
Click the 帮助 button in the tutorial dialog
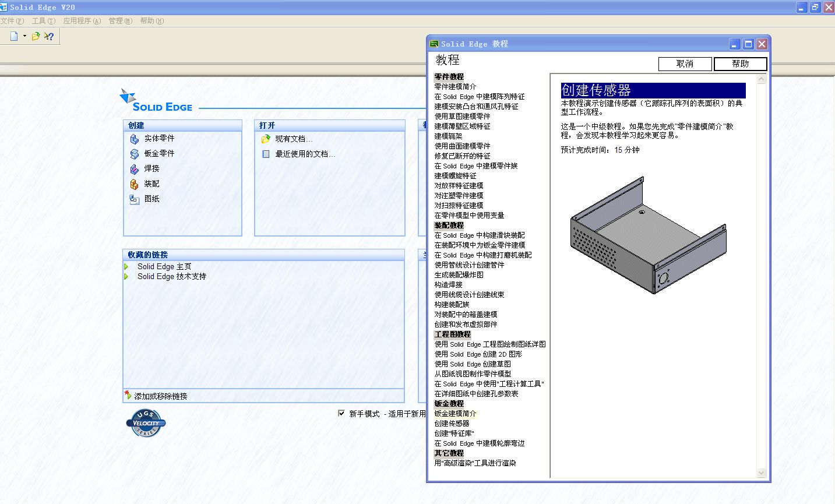pos(741,64)
